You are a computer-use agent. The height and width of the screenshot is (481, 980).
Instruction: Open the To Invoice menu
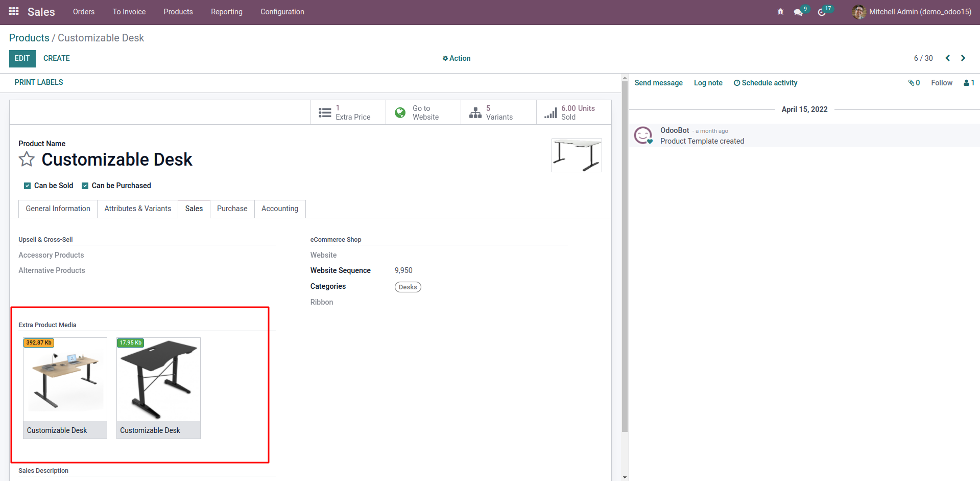(129, 12)
